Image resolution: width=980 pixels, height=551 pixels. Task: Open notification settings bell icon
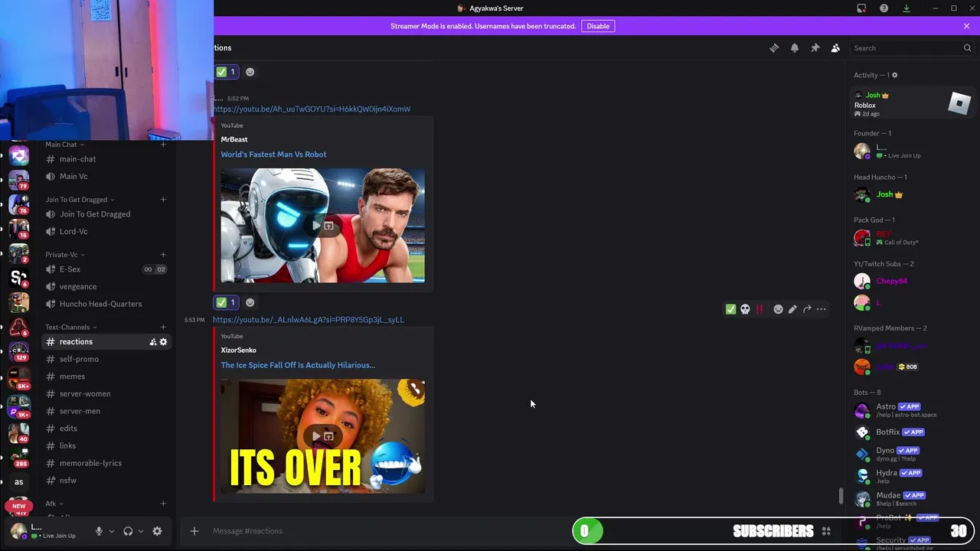[795, 47]
